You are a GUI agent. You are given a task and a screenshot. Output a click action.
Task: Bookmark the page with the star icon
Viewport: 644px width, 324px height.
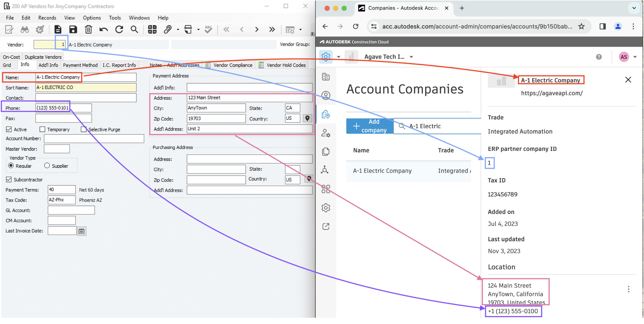click(x=581, y=26)
